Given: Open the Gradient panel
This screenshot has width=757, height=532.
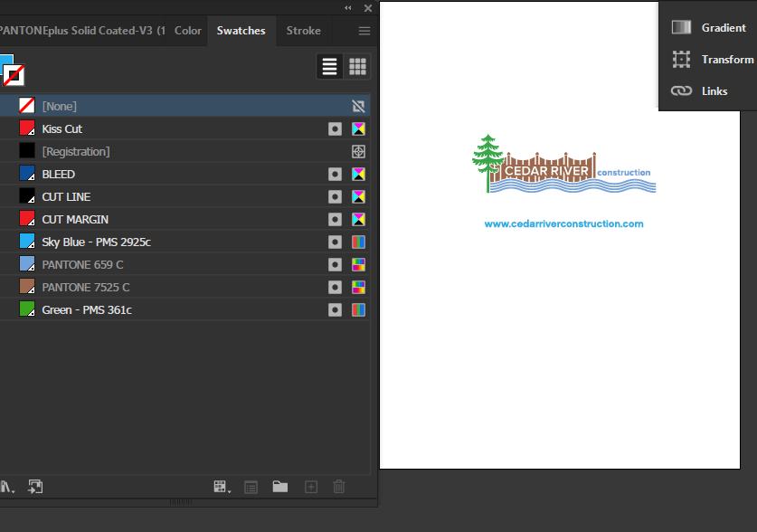Looking at the screenshot, I should [x=709, y=27].
